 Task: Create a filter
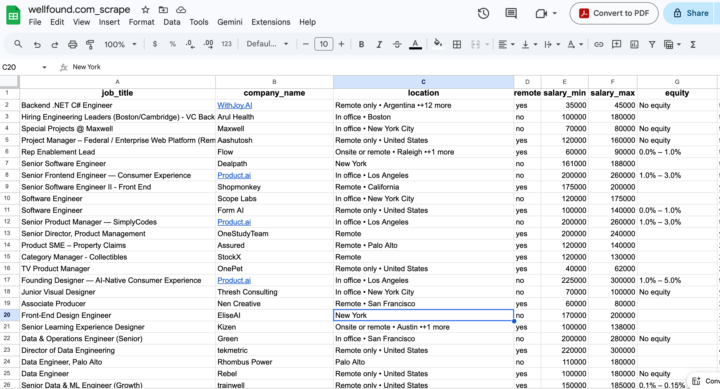click(652, 45)
